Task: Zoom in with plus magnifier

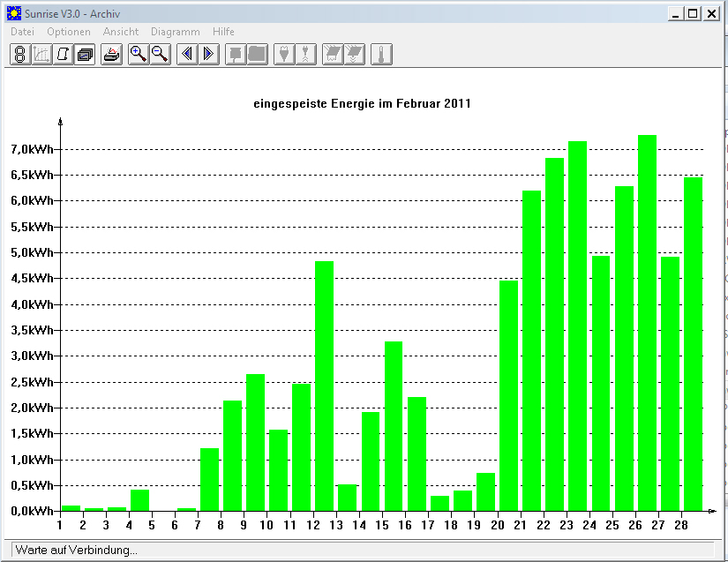Action: [139, 55]
